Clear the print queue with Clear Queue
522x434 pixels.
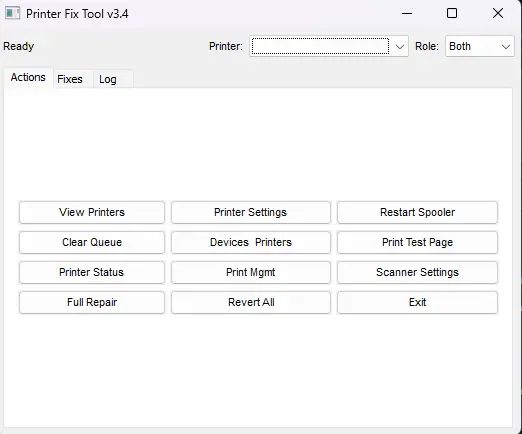click(92, 242)
